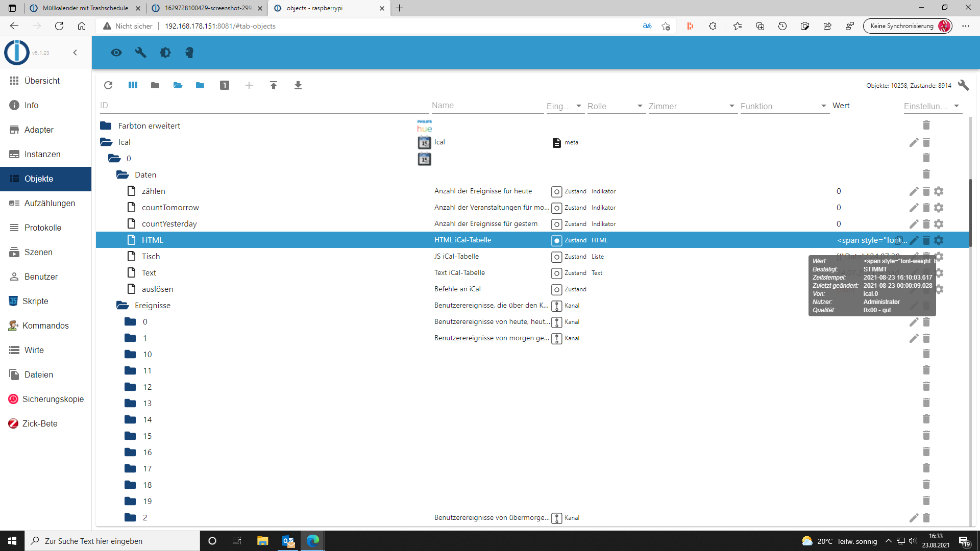This screenshot has width=980, height=551.
Task: Open the Rolle filter dropdown
Action: (640, 106)
